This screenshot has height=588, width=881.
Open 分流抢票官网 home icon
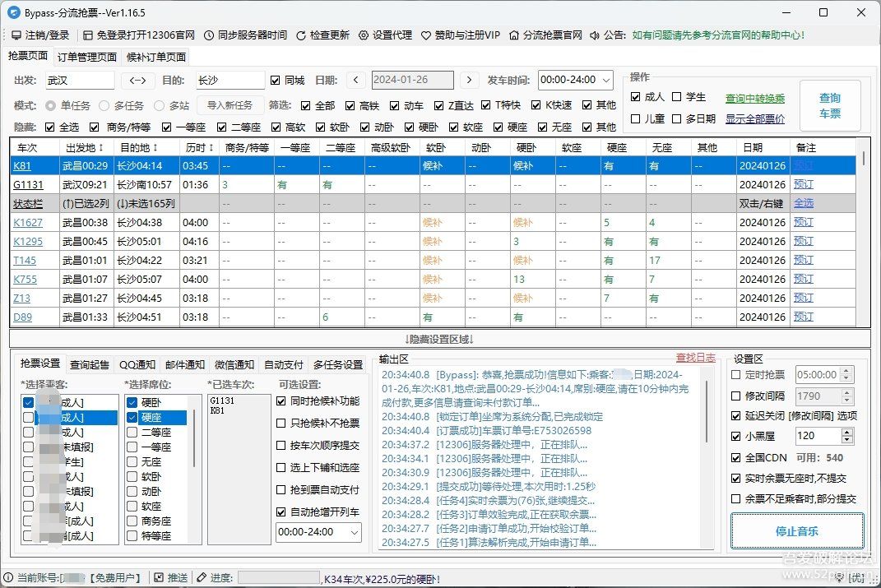(515, 35)
